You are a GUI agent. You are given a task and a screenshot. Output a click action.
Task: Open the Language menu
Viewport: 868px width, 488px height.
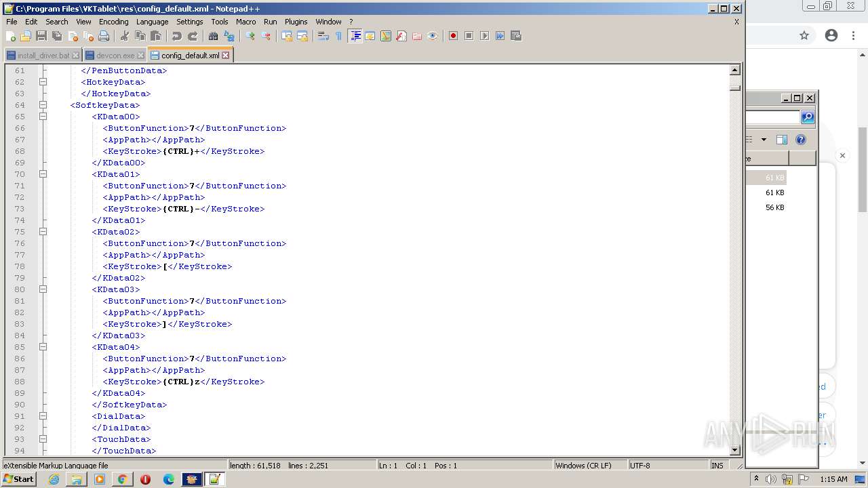tap(152, 22)
